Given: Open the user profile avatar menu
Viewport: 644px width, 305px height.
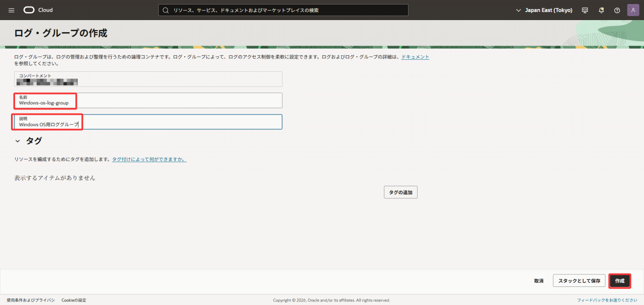Looking at the screenshot, I should (633, 10).
